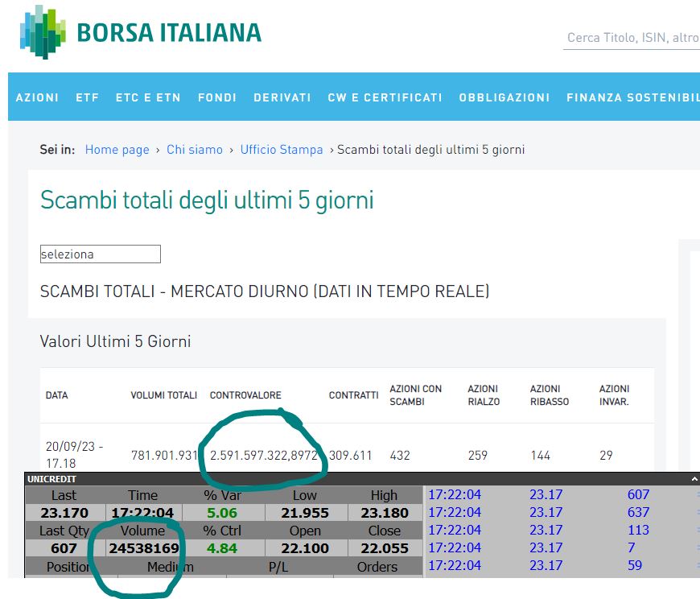
Task: Open the DERIVATI navigation item
Action: 282,97
